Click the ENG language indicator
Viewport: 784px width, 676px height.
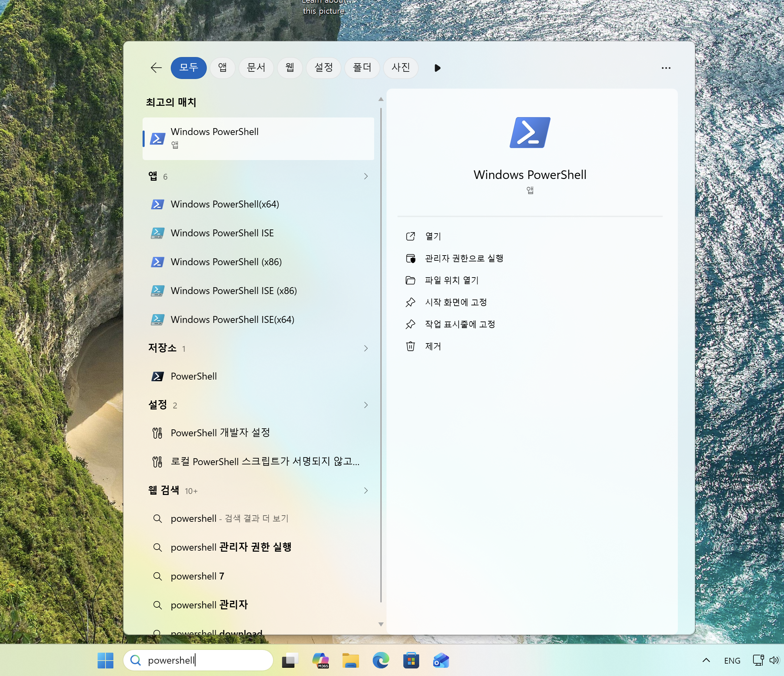click(x=732, y=661)
